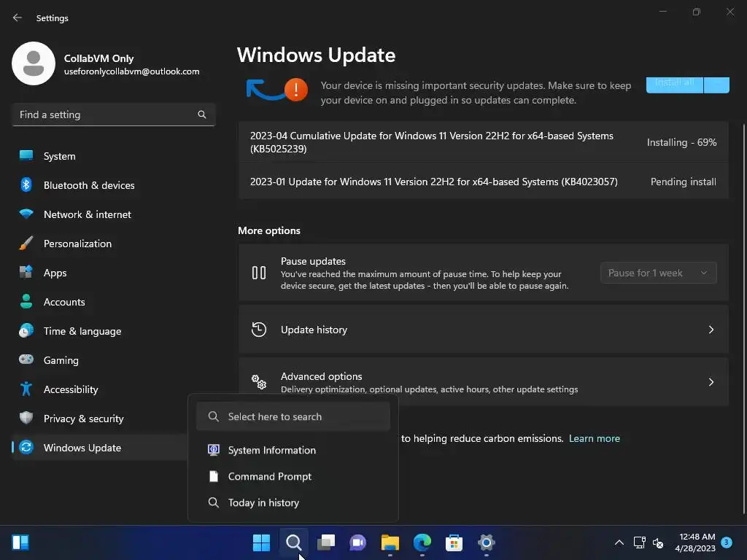Click the CollabVM Only profile avatar
The height and width of the screenshot is (560, 747).
(34, 63)
